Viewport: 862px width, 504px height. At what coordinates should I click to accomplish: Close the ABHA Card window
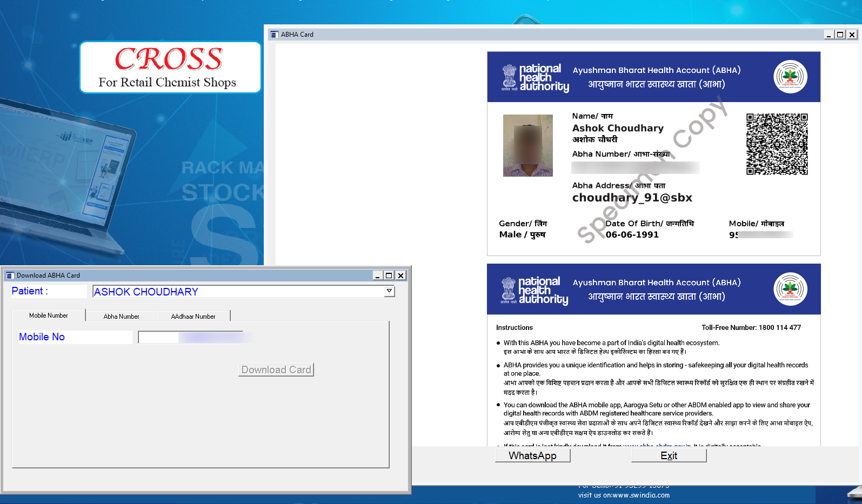(852, 35)
